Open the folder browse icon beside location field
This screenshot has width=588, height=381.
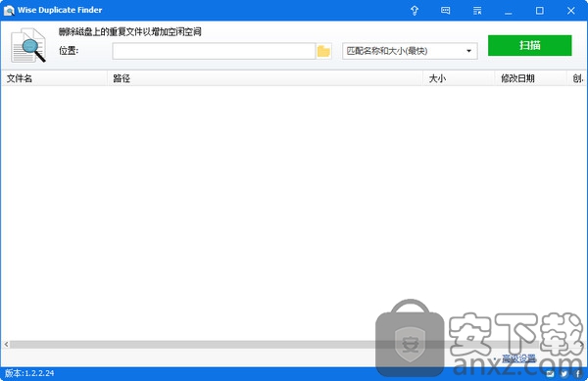pos(323,51)
